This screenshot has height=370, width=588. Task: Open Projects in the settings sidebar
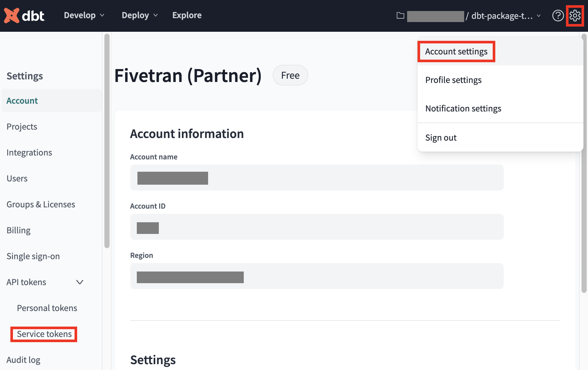tap(22, 127)
